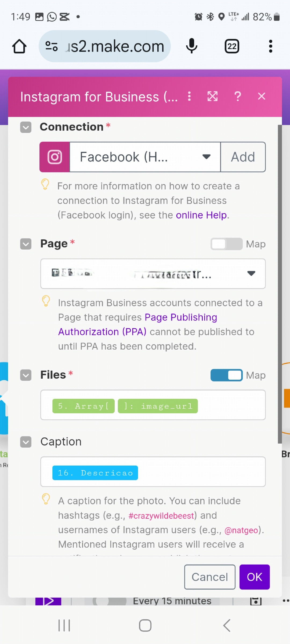
Task: Enable the Map toggle for Page
Action: tap(226, 244)
